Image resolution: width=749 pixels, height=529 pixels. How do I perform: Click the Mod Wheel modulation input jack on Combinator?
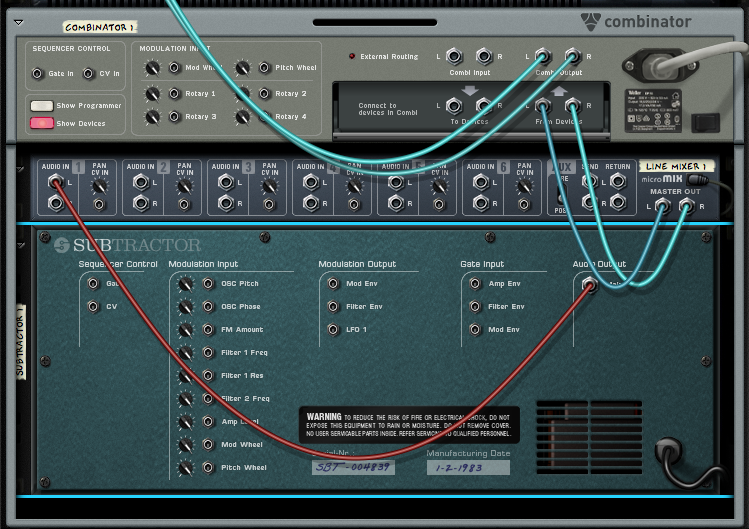(174, 67)
